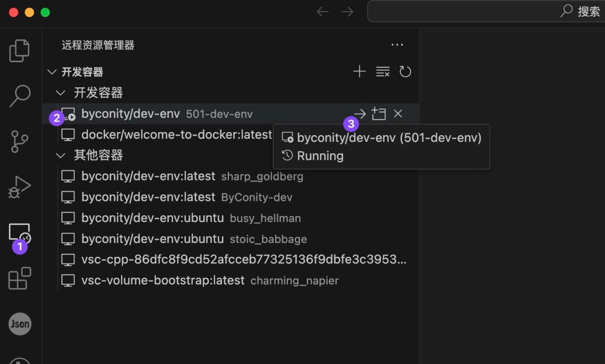Click the search field in title bar

tap(486, 11)
